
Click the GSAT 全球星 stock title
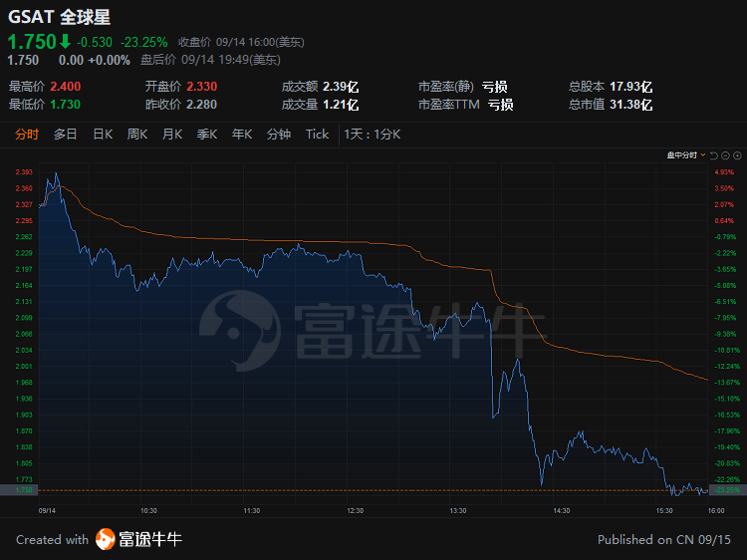(59, 17)
